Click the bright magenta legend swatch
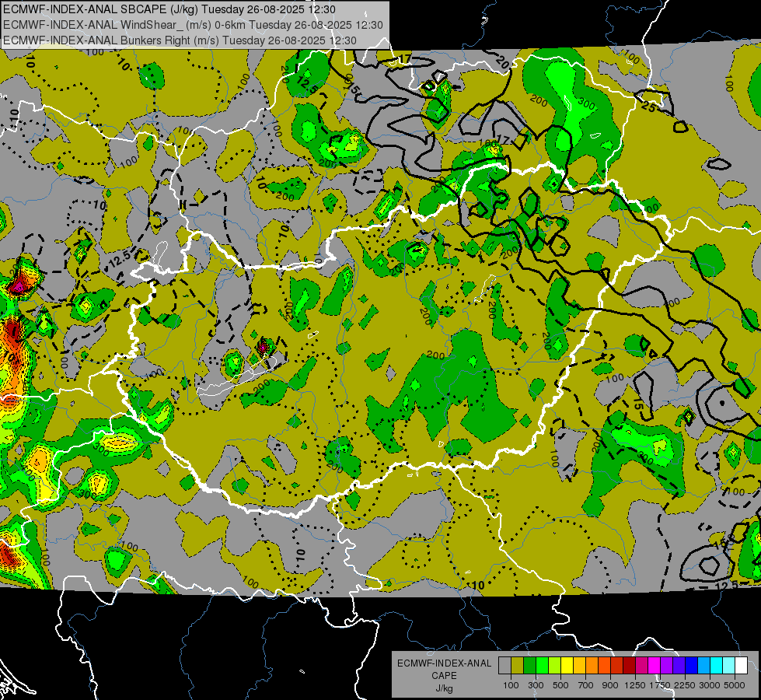The image size is (761, 700). pyautogui.click(x=655, y=666)
